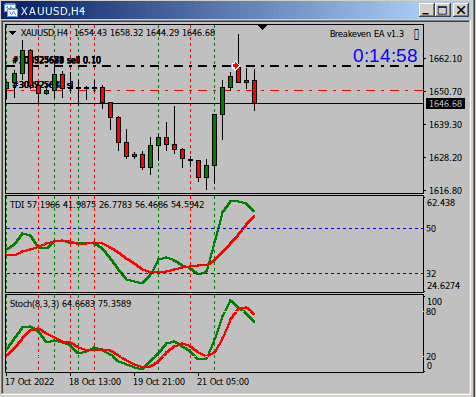The image size is (476, 397).
Task: Click the 18 Oct 13:00 time label
Action: [95, 381]
